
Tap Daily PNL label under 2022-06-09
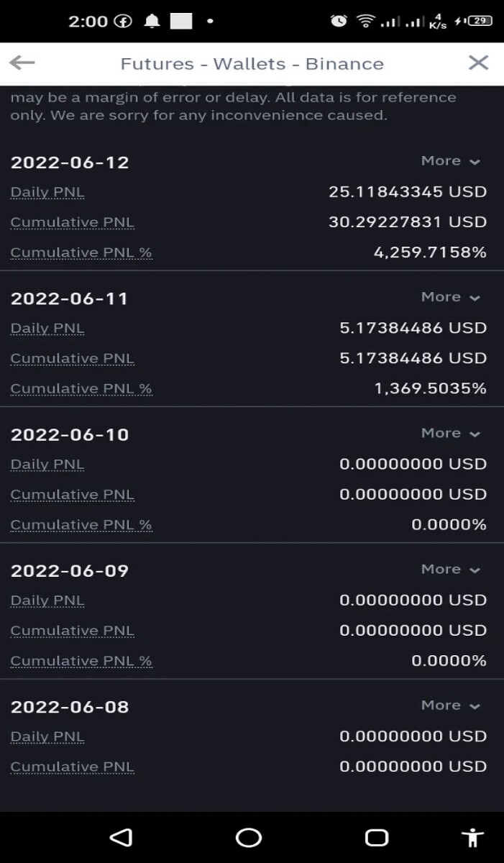[47, 601]
